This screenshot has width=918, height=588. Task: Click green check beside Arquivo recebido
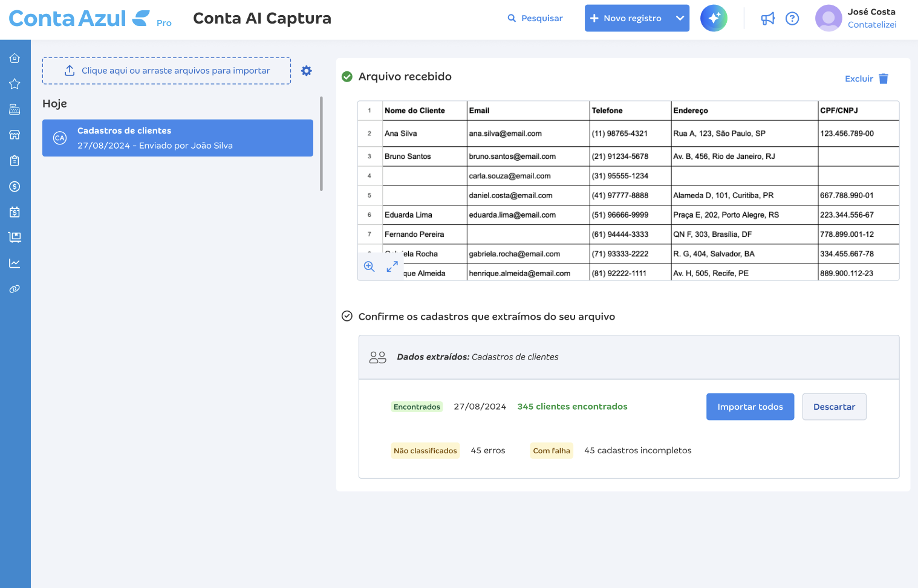tap(347, 77)
